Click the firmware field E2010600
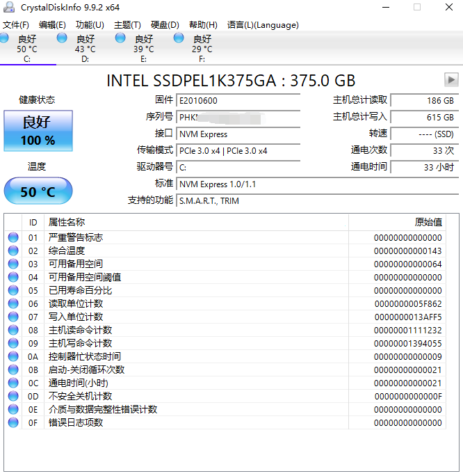This screenshot has height=476, width=463. coord(238,100)
